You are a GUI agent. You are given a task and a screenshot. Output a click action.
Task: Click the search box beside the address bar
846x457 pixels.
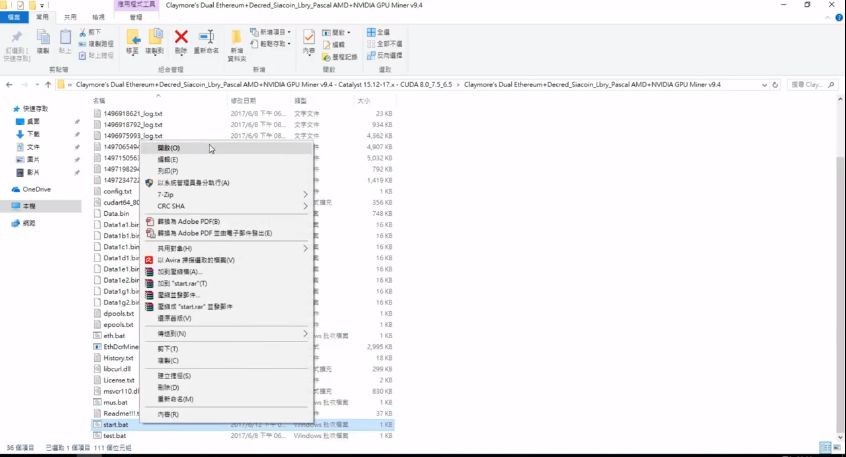(x=813, y=85)
